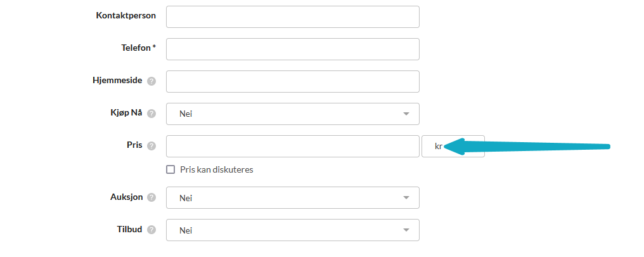Click the kr currency box
The height and width of the screenshot is (257, 644).
pyautogui.click(x=438, y=146)
